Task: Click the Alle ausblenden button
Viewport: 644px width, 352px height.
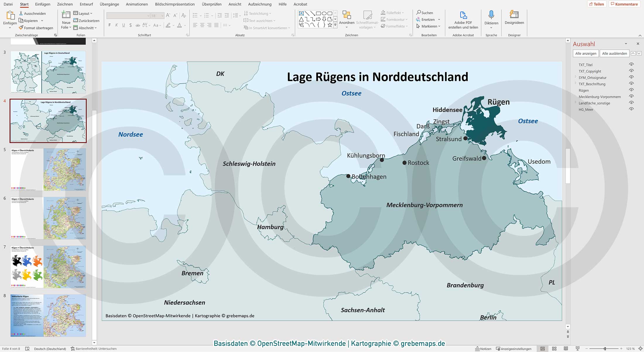Action: (x=614, y=53)
